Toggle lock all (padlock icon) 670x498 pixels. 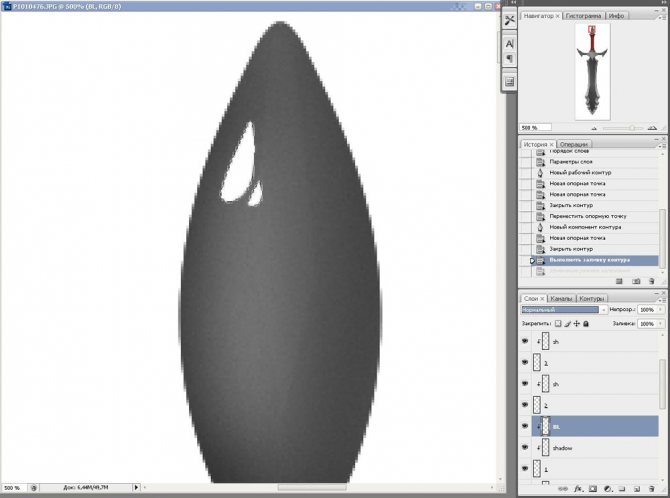[x=586, y=324]
